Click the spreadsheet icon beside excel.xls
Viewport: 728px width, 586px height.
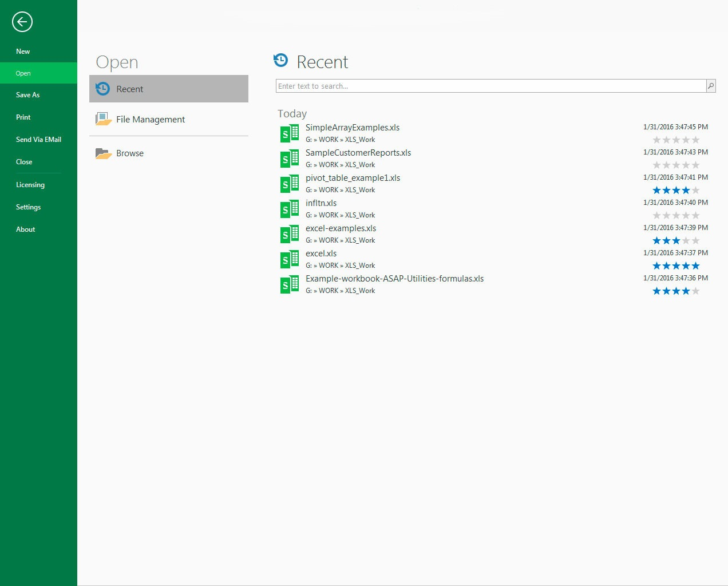click(290, 259)
